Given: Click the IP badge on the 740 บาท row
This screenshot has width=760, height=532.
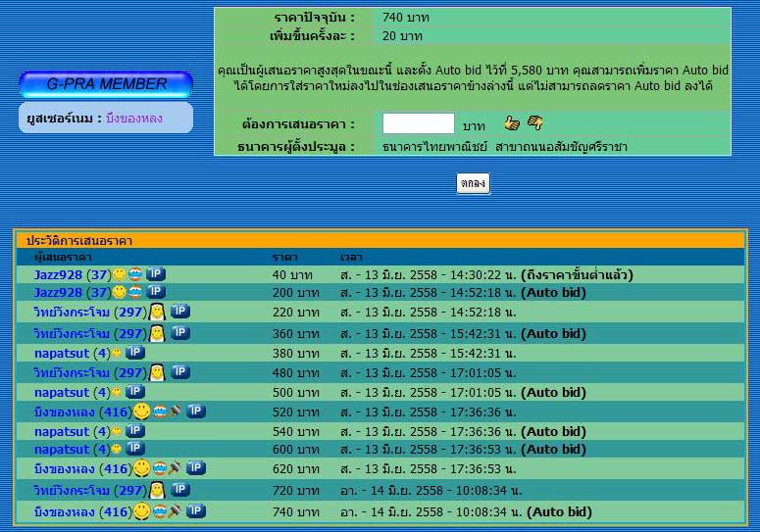Looking at the screenshot, I should pos(196,511).
